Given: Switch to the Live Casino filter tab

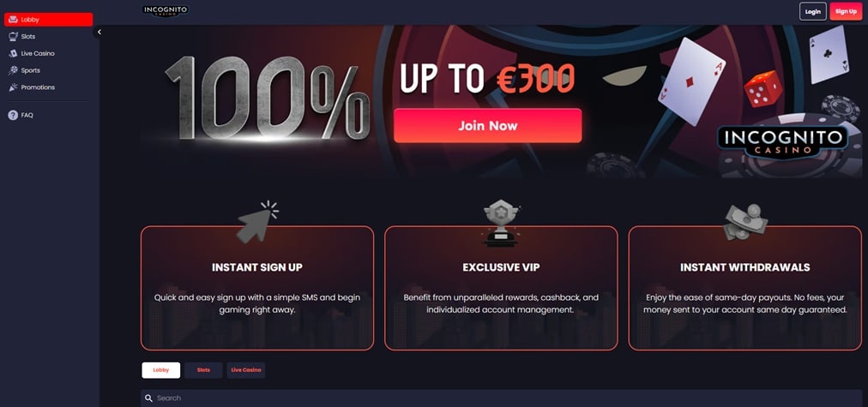Looking at the screenshot, I should [x=246, y=370].
